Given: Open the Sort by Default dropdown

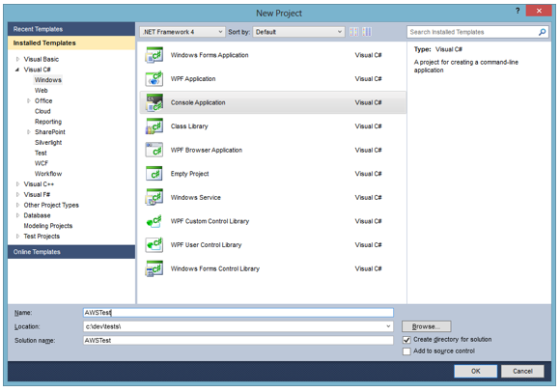Looking at the screenshot, I should (x=298, y=32).
